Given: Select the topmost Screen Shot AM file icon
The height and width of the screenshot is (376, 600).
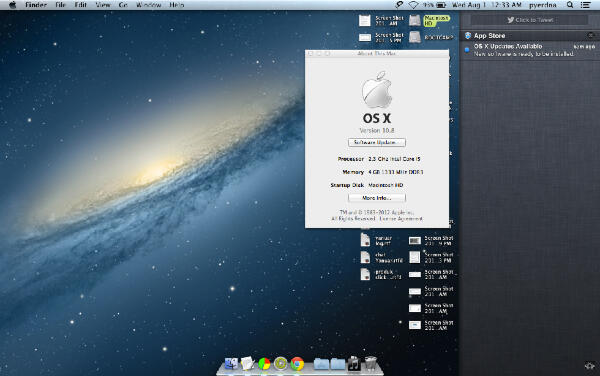Looking at the screenshot, I should 365,20.
